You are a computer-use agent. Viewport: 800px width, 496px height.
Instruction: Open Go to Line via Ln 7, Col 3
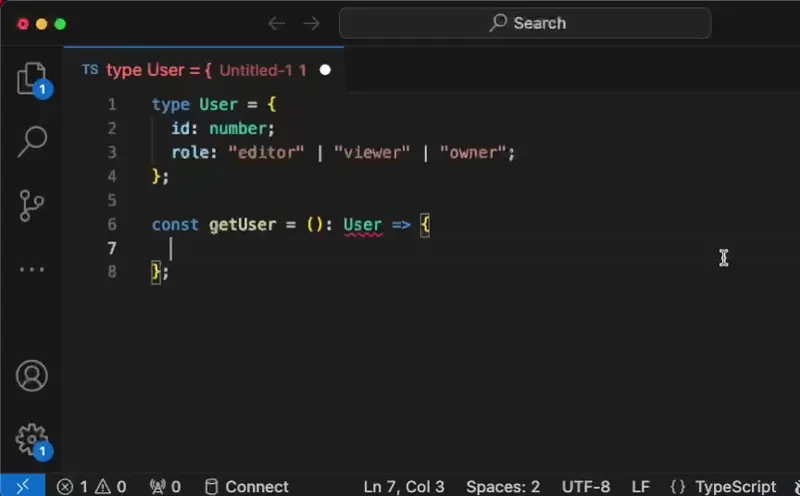(x=404, y=486)
